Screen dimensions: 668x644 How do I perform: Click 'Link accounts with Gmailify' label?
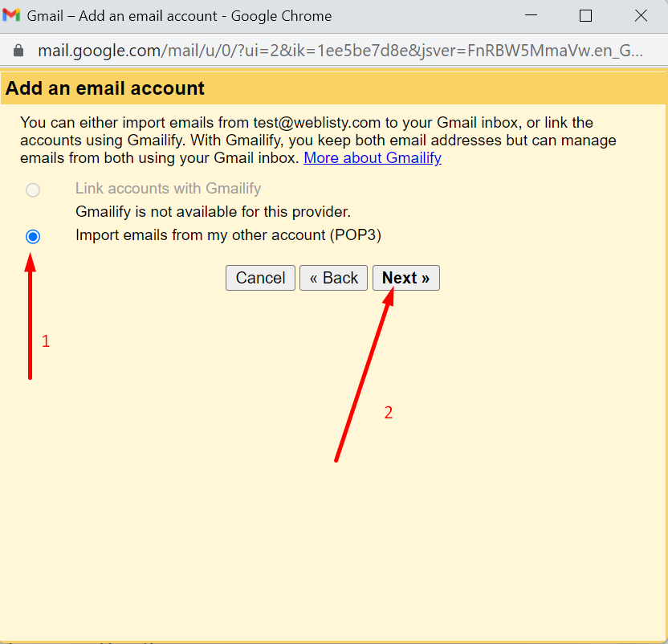point(169,189)
